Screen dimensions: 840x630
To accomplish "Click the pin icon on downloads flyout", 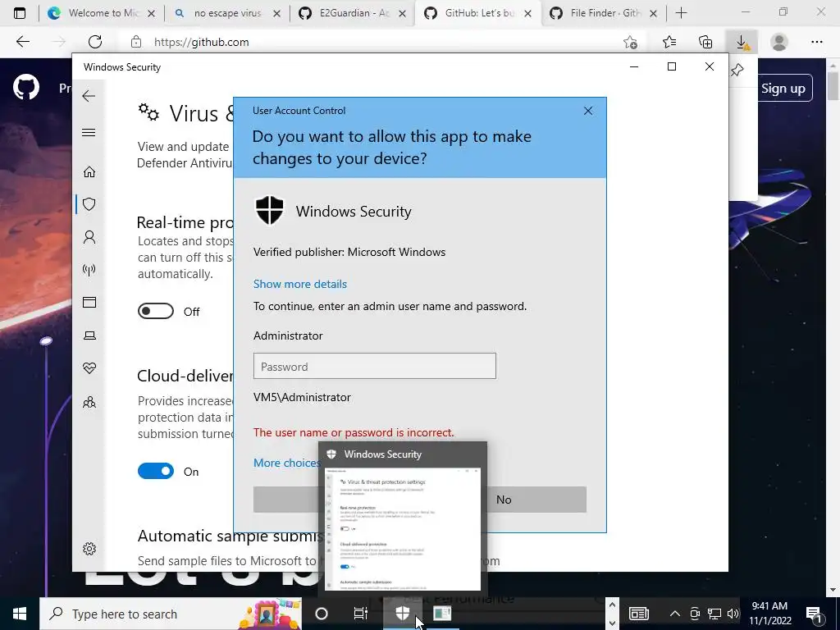I will 737,69.
